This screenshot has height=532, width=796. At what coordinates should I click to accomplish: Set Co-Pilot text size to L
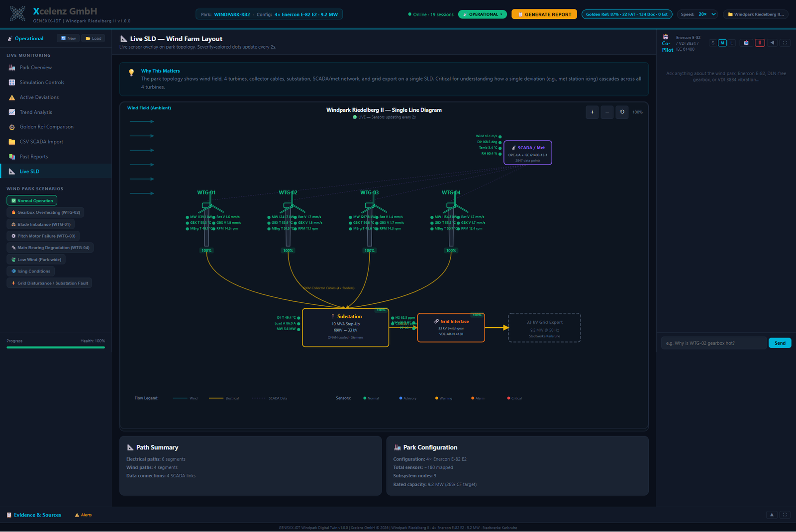[x=732, y=43]
